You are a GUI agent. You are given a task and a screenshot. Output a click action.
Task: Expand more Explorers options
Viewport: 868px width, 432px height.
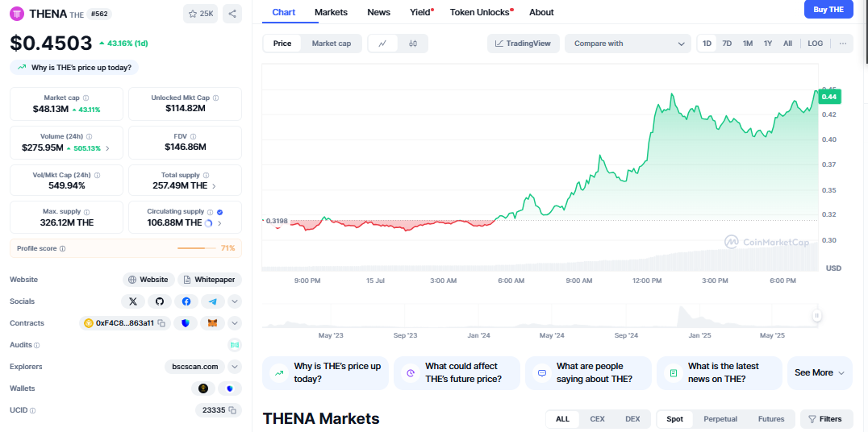(235, 367)
